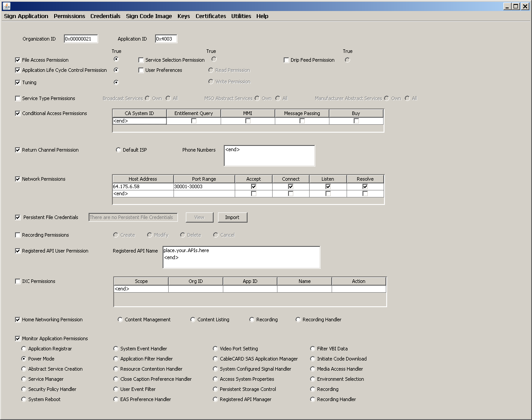This screenshot has width=532, height=420.
Task: Select Home Networking Recording Handler radio
Action: 298,320
